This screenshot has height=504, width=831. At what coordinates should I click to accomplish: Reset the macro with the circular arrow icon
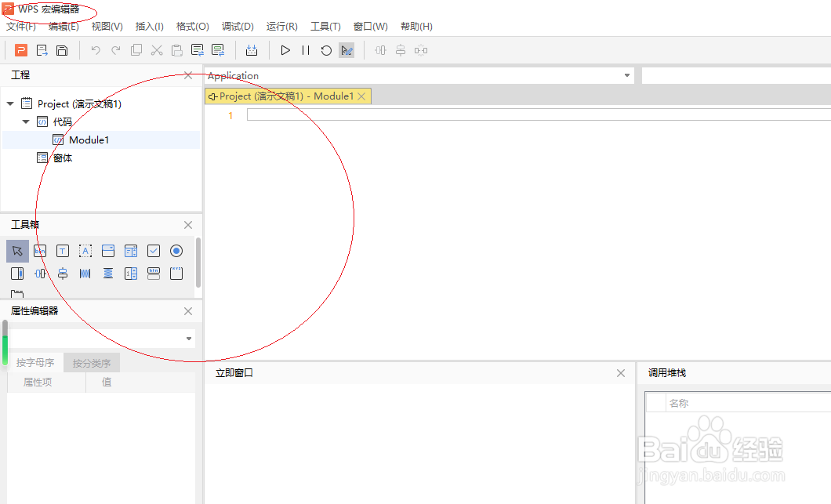[326, 50]
